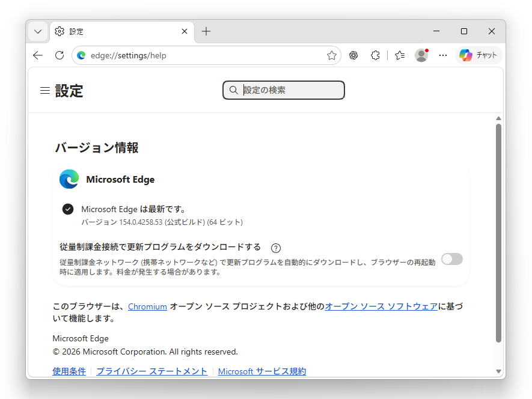532x399 pixels.
Task: Click the バージョン情報 heading
Action: (x=97, y=148)
